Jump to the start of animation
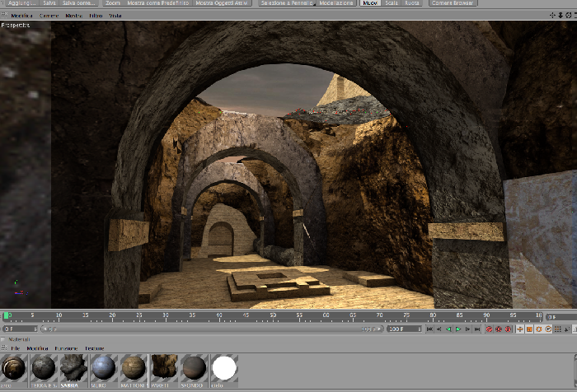The height and width of the screenshot is (392, 577). [x=429, y=329]
